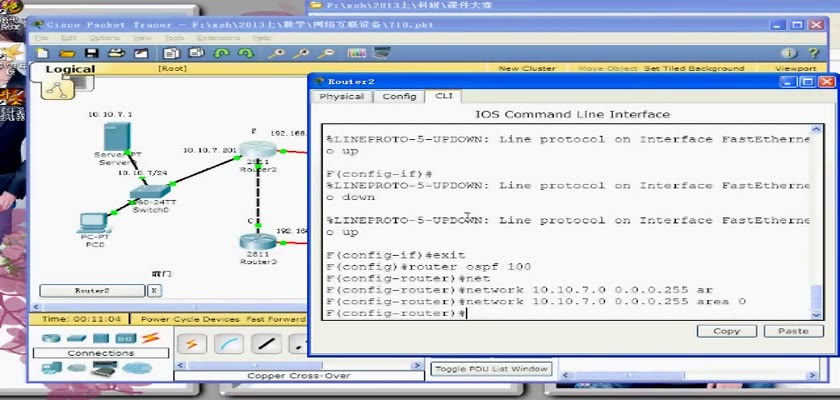Click the help question mark icon

(x=814, y=53)
